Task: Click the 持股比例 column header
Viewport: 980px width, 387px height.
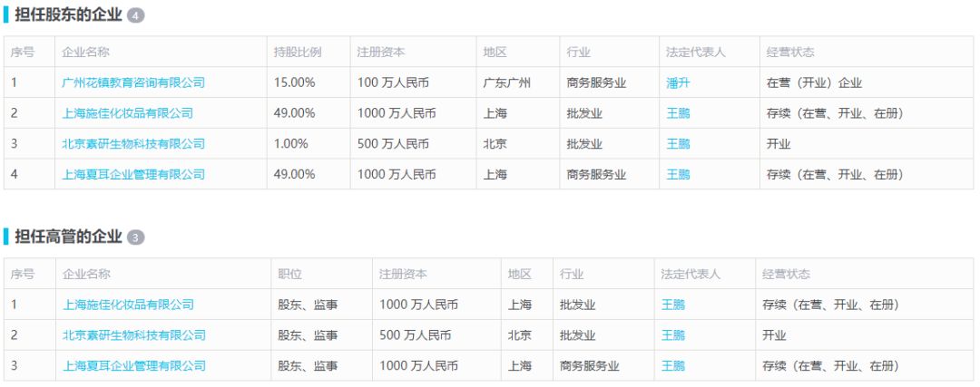Action: (x=298, y=52)
